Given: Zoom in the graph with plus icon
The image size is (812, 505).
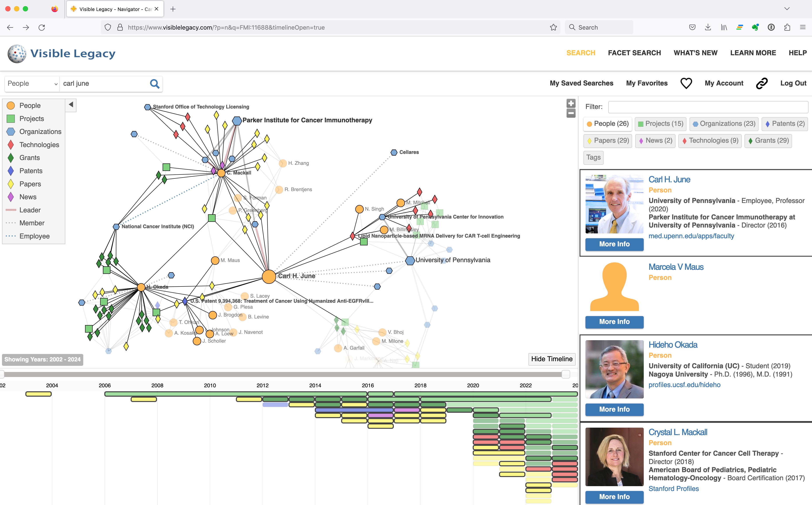Looking at the screenshot, I should [571, 103].
